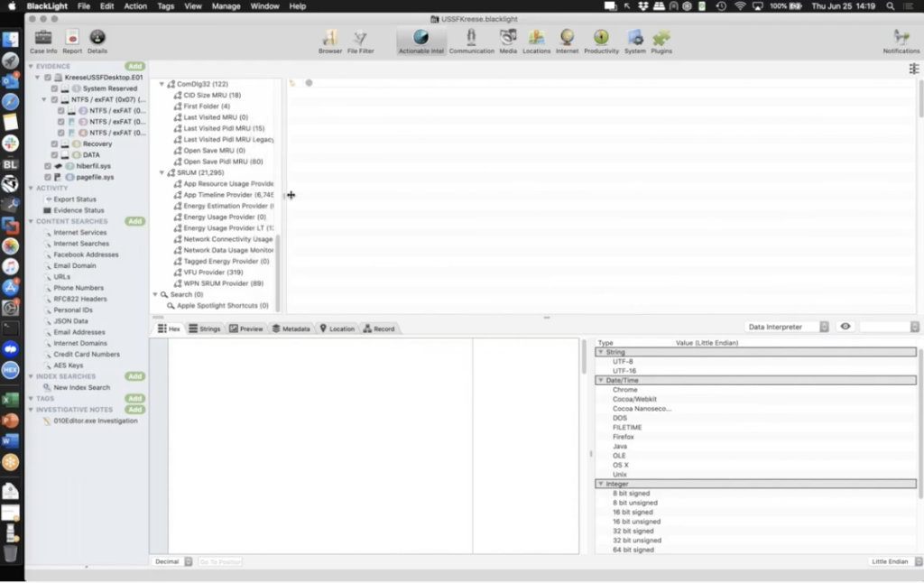Switch to the Hex tab
The image size is (924, 583).
pos(169,329)
